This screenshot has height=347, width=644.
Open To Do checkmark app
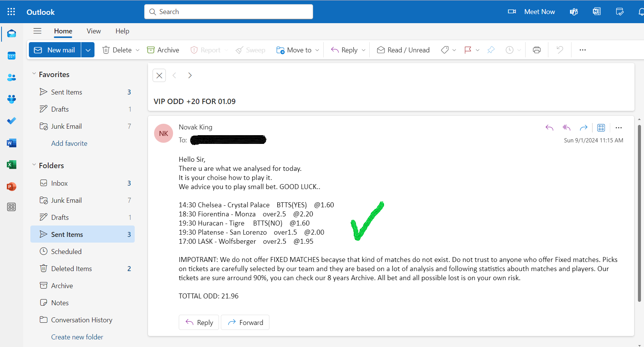(11, 121)
